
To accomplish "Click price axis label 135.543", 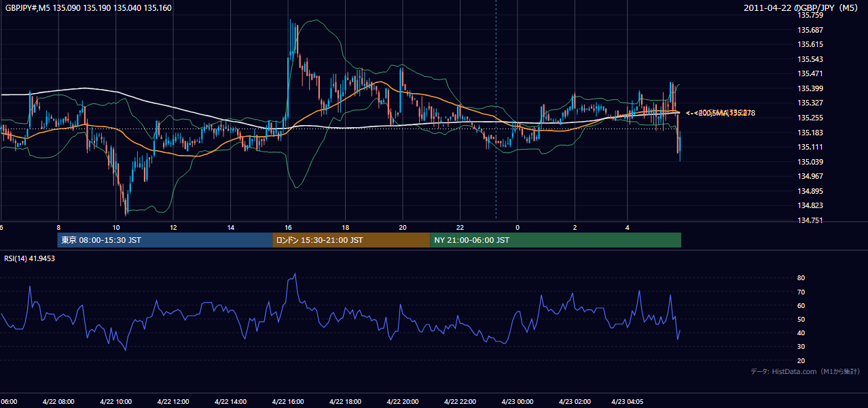I will 810,59.
